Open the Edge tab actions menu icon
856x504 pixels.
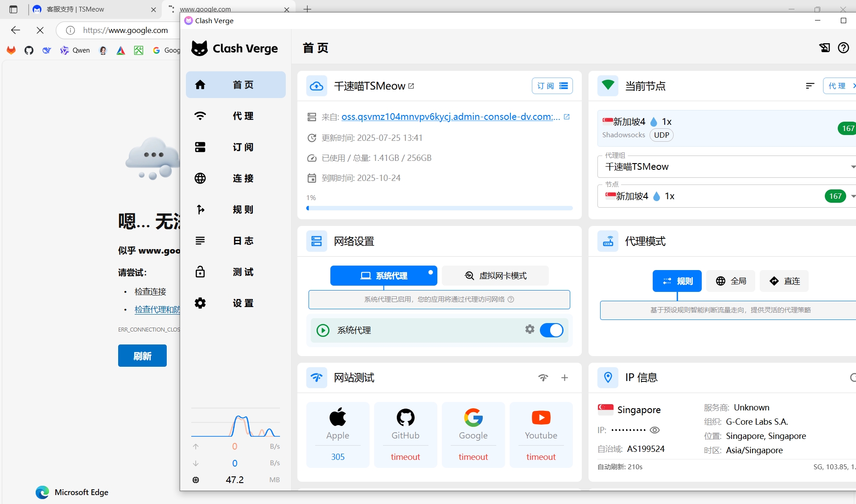pos(13,9)
